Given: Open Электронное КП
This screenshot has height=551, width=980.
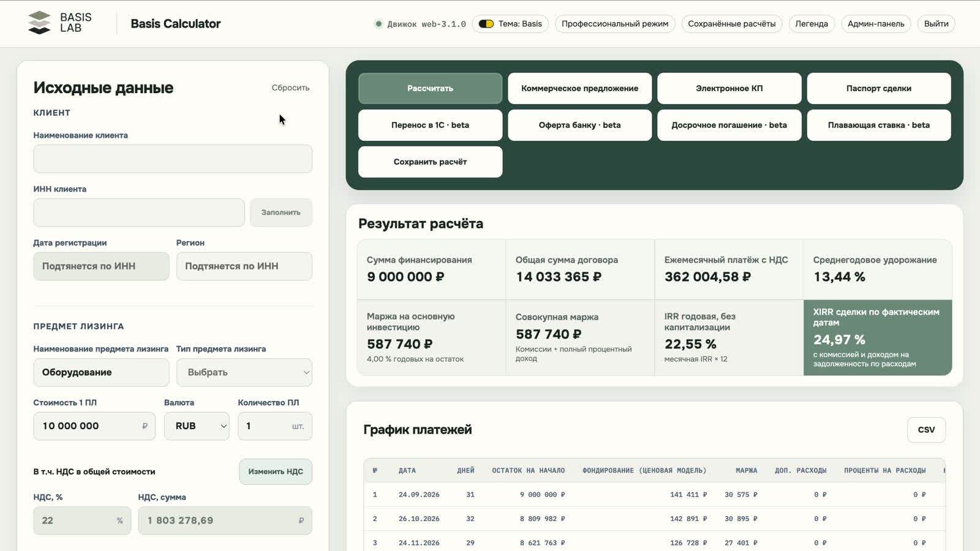Looking at the screenshot, I should [x=729, y=88].
